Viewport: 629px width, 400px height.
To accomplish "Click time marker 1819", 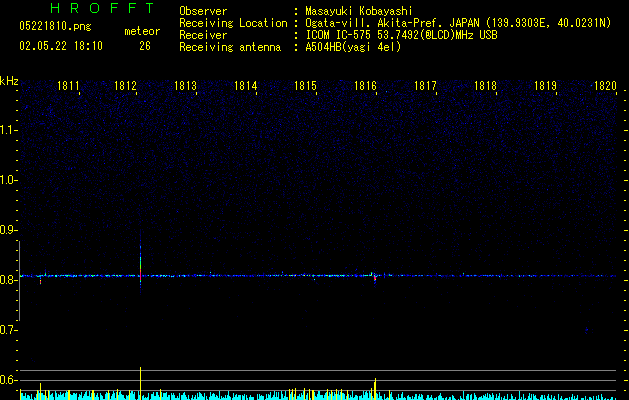I will 546,86.
